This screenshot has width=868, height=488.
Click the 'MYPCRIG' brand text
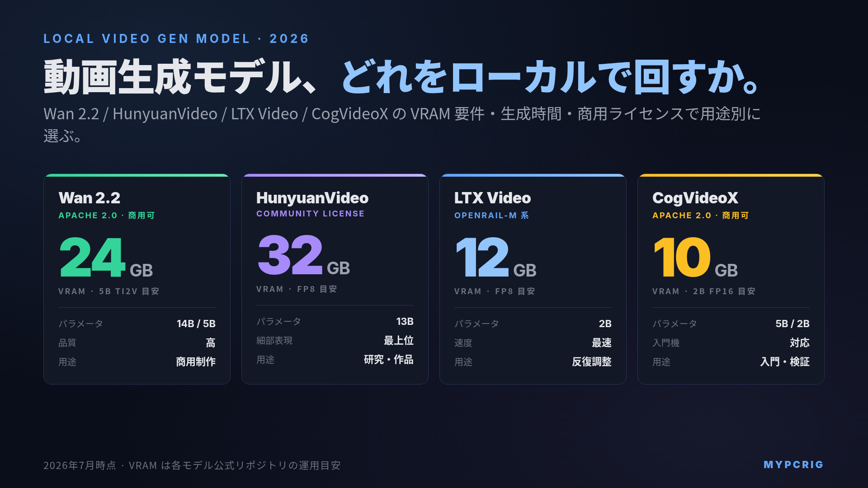coord(794,465)
